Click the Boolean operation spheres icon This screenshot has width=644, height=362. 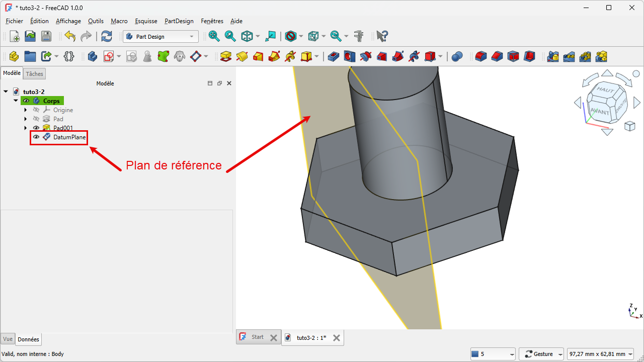(457, 56)
